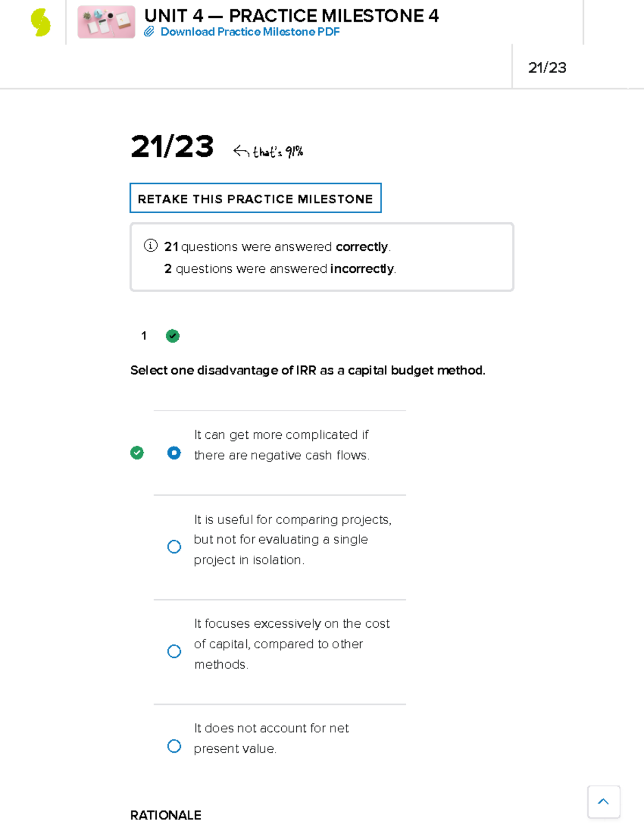Image resolution: width=644 pixels, height=834 pixels.
Task: Click the green correct-answer checkmark icon
Action: pos(137,453)
